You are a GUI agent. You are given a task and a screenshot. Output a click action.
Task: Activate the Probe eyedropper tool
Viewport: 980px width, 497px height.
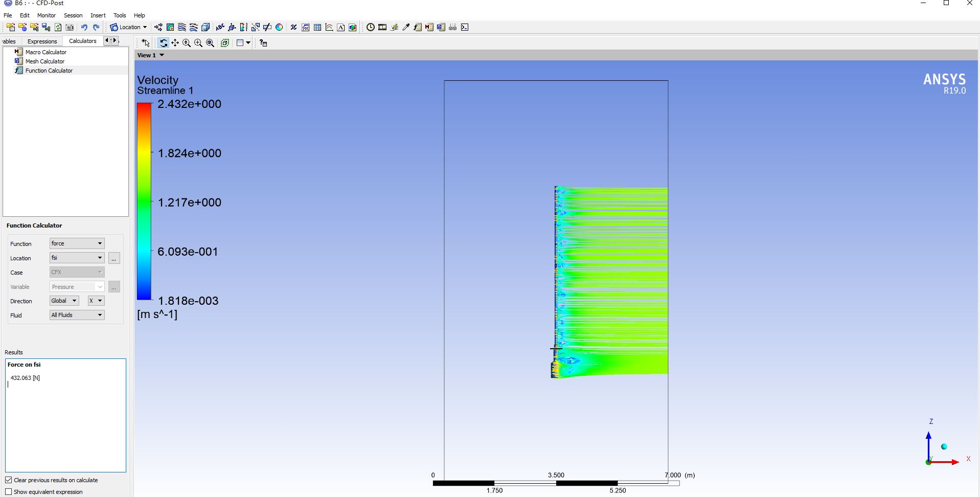(x=406, y=27)
